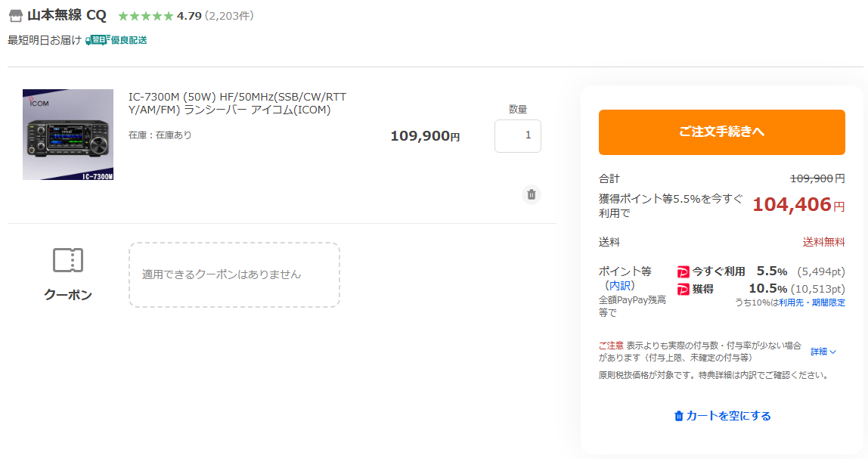Open the 内訳 points breakdown link
Viewport: 868px width, 459px height.
point(619,286)
